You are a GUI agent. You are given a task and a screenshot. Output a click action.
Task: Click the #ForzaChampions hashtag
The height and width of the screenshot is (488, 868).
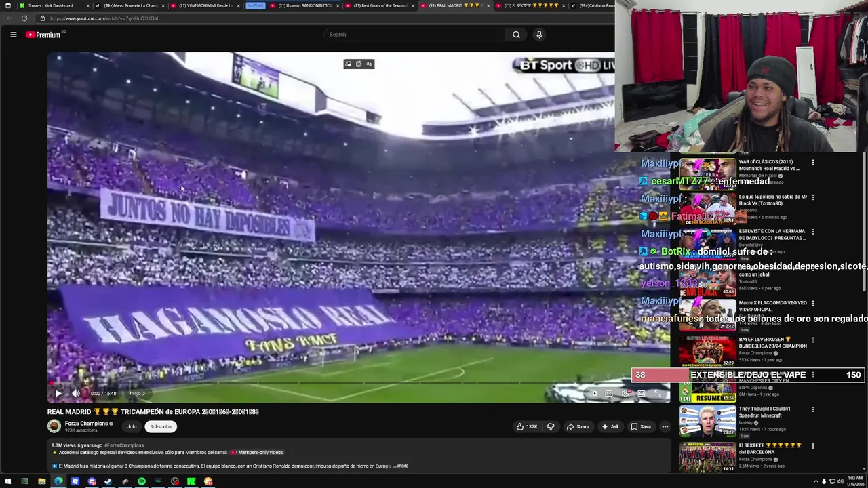124,445
